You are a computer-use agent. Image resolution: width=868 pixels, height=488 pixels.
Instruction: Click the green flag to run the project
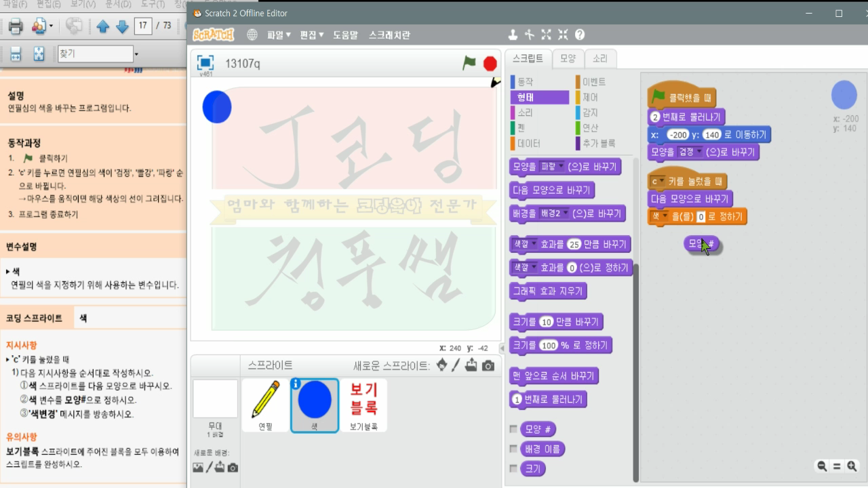point(468,62)
